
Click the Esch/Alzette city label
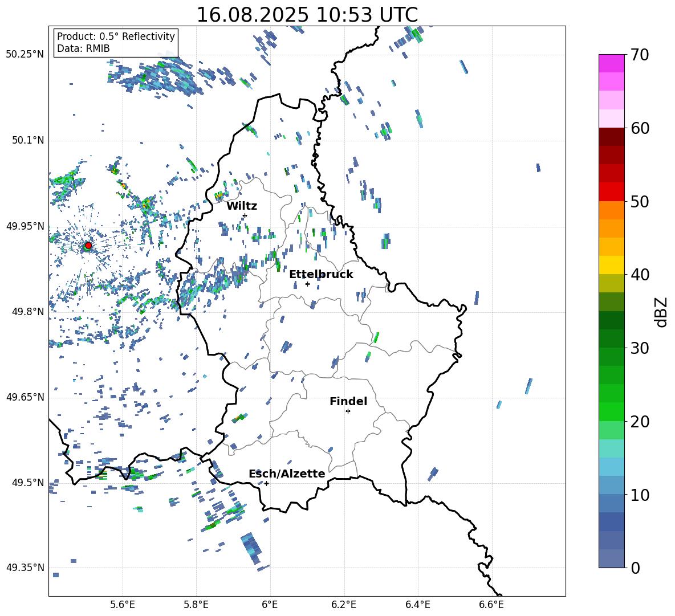287,474
